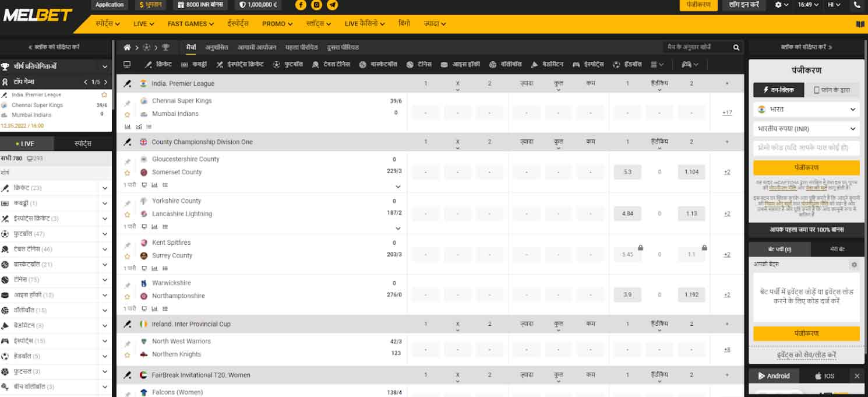868x397 pixels.
Task: Open the भारत country dropdown
Action: (806, 109)
